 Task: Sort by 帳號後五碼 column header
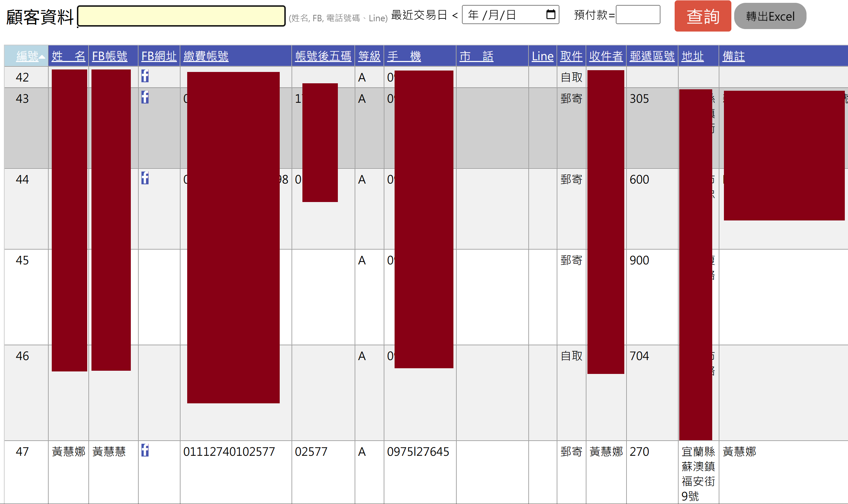pos(323,56)
